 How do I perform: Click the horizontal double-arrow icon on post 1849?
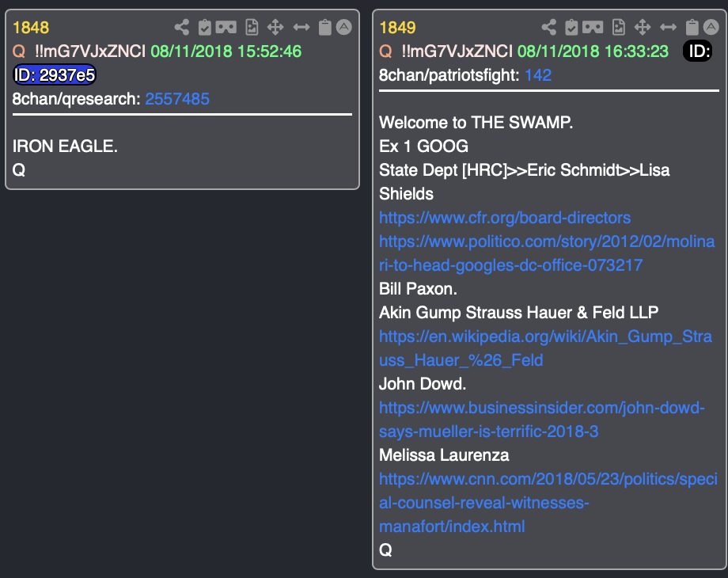point(668,28)
